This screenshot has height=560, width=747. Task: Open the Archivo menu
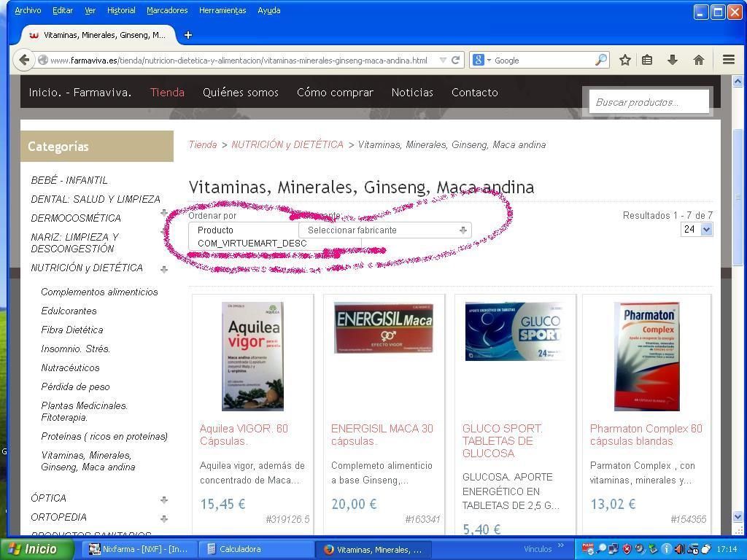[x=28, y=10]
